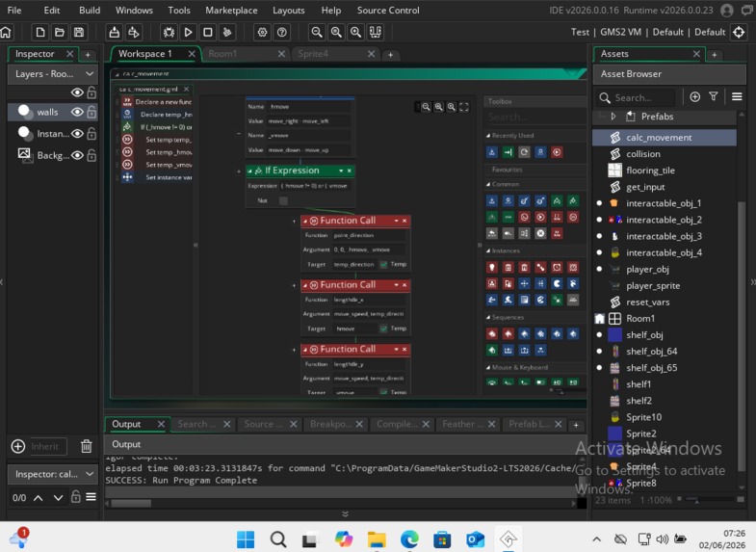This screenshot has width=756, height=552.
Task: Run the game with play icon
Action: [188, 33]
